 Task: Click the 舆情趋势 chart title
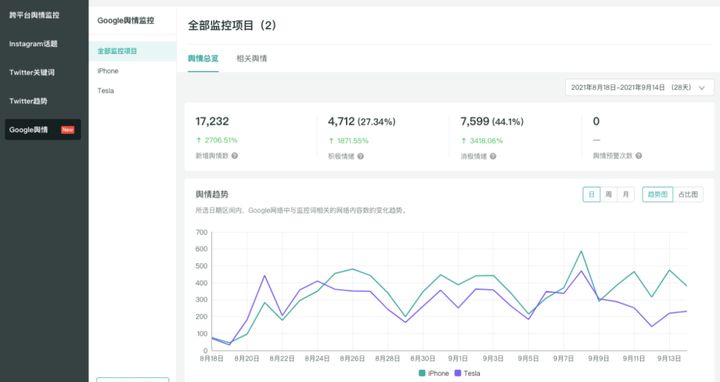[212, 194]
